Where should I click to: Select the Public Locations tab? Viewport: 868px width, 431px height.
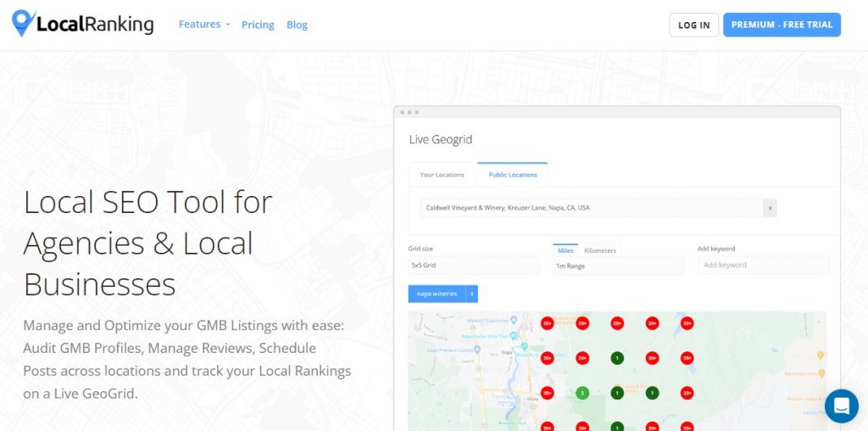point(512,175)
